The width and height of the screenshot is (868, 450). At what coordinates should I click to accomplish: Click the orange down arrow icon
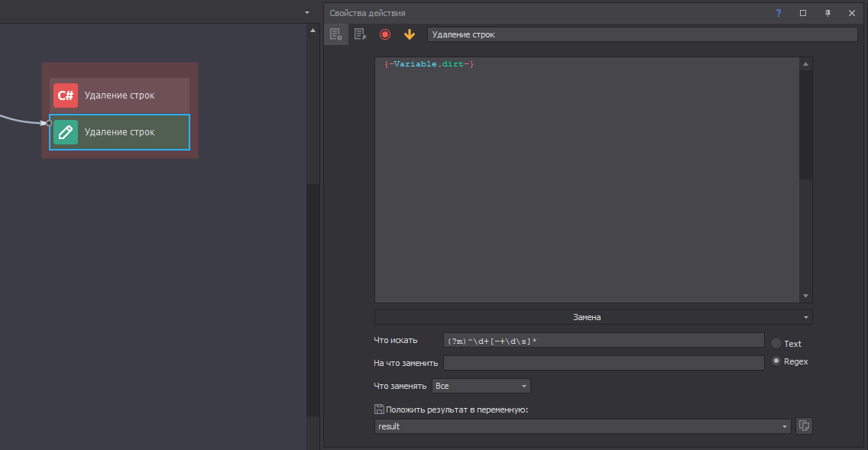410,34
